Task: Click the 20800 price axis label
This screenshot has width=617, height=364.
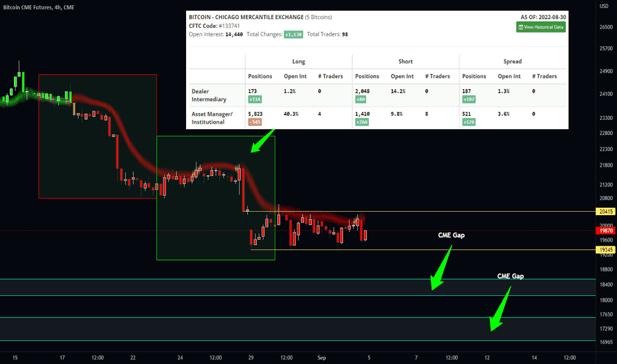Action: point(606,199)
